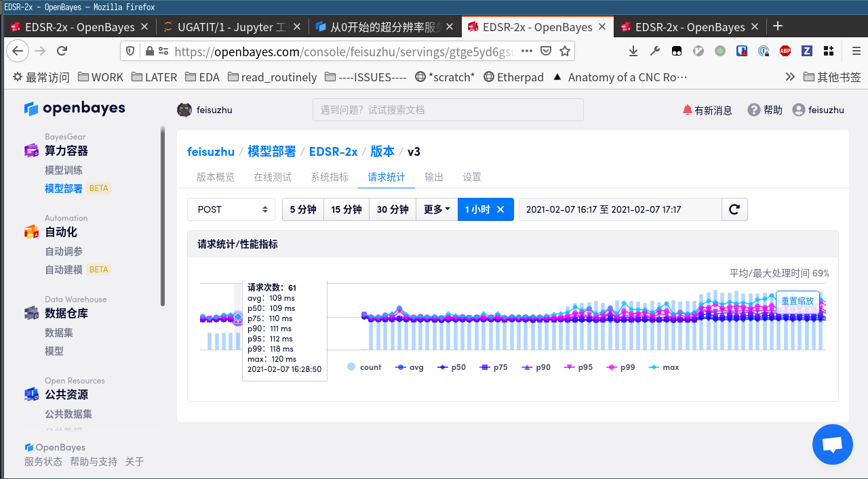Hide the p99 series in legend
This screenshot has width=868, height=479.
click(x=620, y=367)
